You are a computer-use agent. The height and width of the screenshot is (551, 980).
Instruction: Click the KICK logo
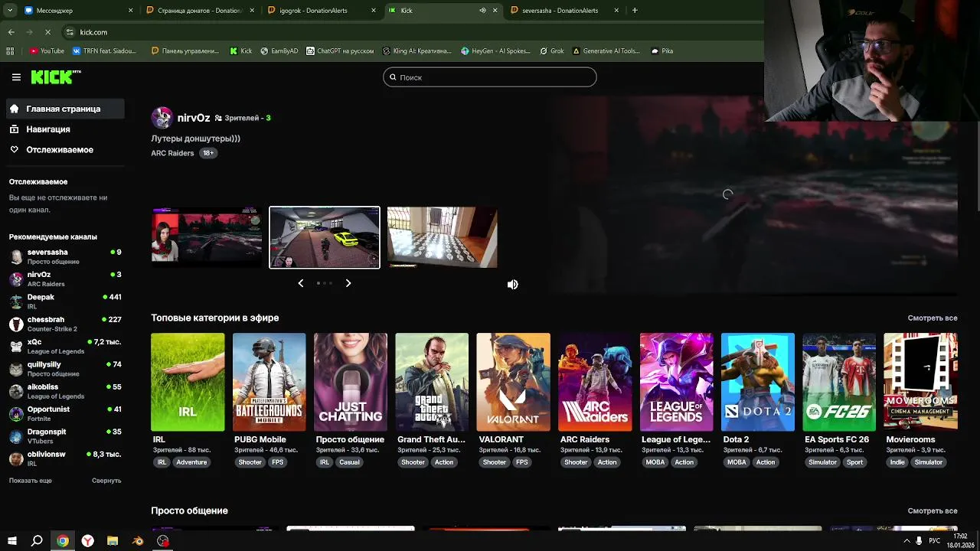click(x=56, y=77)
